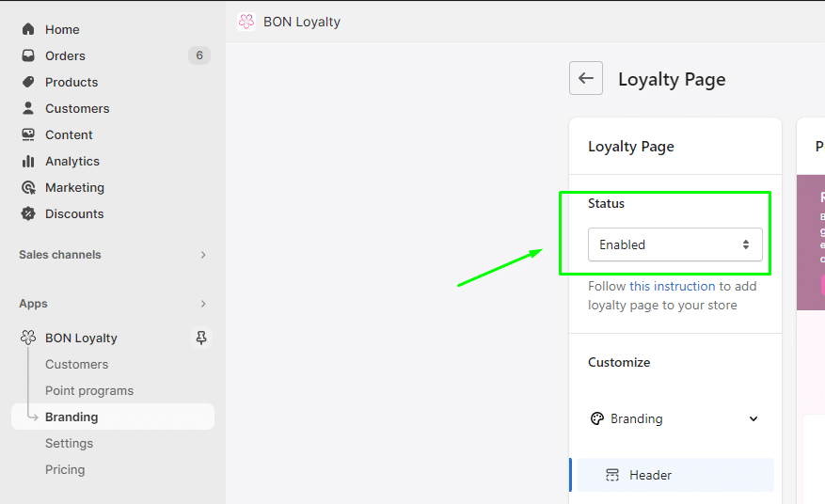The width and height of the screenshot is (825, 504).
Task: Click the Products tag icon
Action: [x=28, y=82]
